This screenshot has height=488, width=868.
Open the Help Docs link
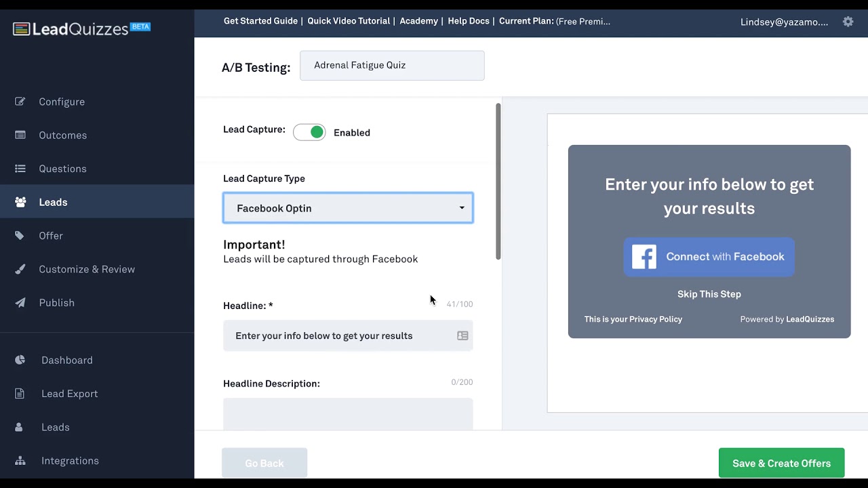[469, 21]
